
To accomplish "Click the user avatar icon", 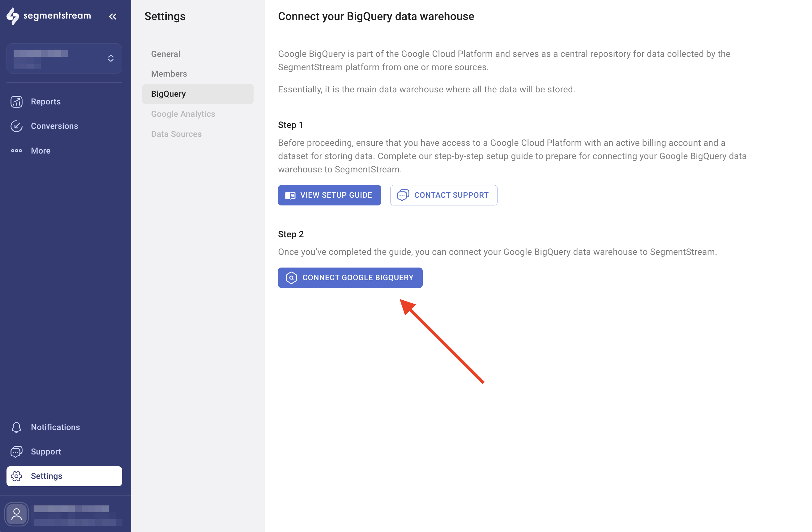I will pyautogui.click(x=16, y=514).
